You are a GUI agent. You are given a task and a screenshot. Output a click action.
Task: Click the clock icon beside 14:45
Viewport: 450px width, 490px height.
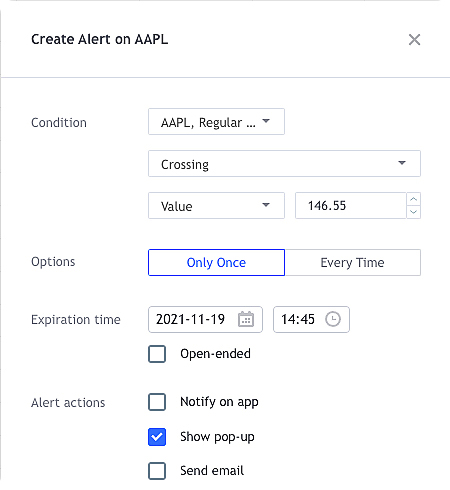(333, 319)
